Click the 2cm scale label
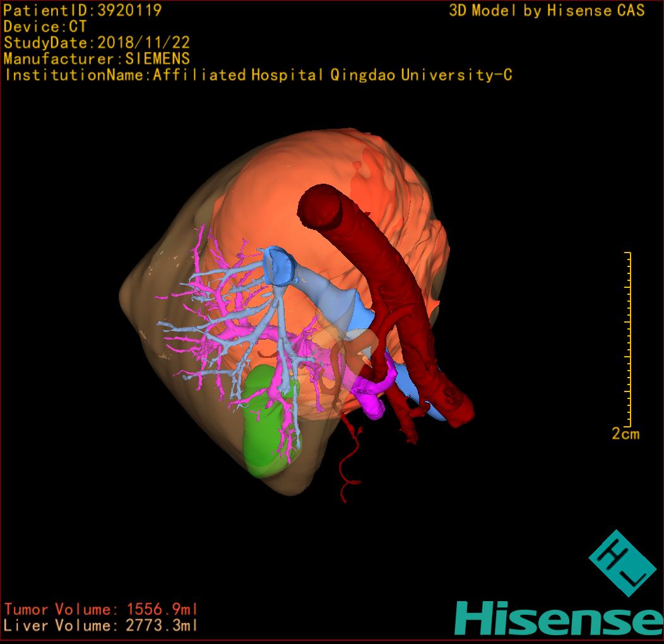Image resolution: width=664 pixels, height=644 pixels. click(x=625, y=434)
